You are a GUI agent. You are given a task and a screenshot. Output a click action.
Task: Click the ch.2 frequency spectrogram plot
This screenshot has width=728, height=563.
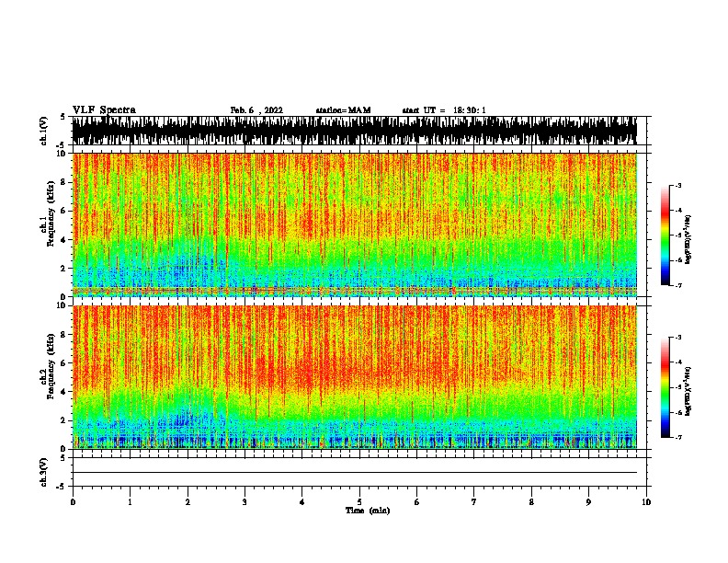coord(359,377)
